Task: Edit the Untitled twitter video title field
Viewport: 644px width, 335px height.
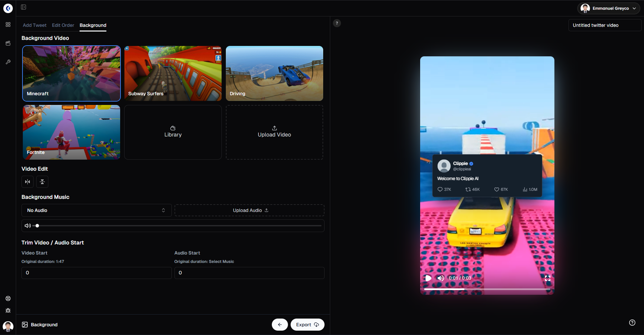Action: click(x=605, y=25)
